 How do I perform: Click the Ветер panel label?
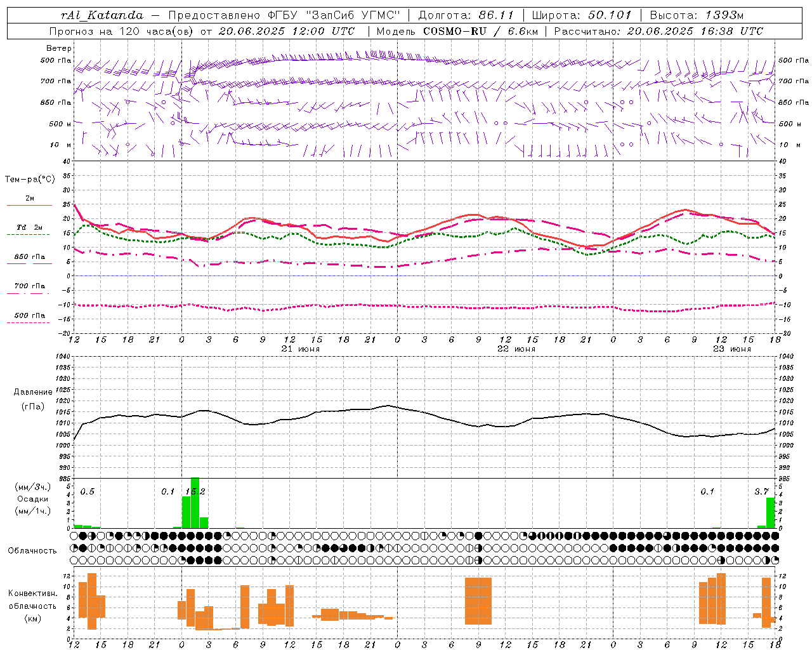coord(58,48)
